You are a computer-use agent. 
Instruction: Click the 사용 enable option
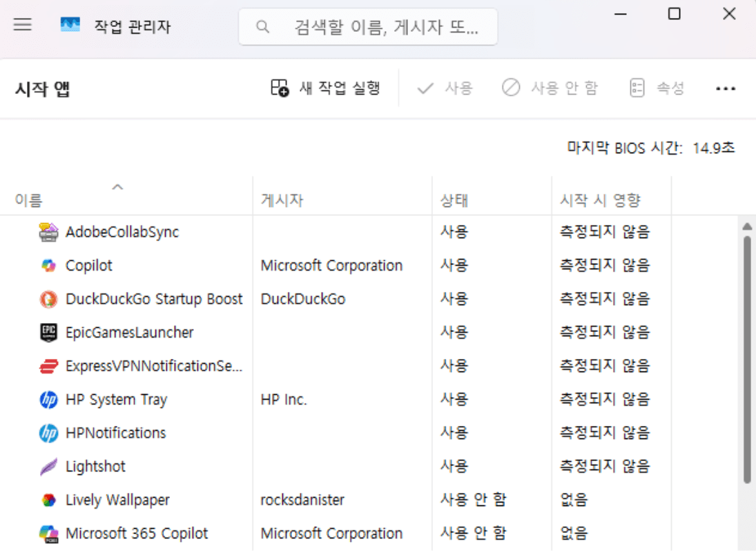pyautogui.click(x=445, y=88)
